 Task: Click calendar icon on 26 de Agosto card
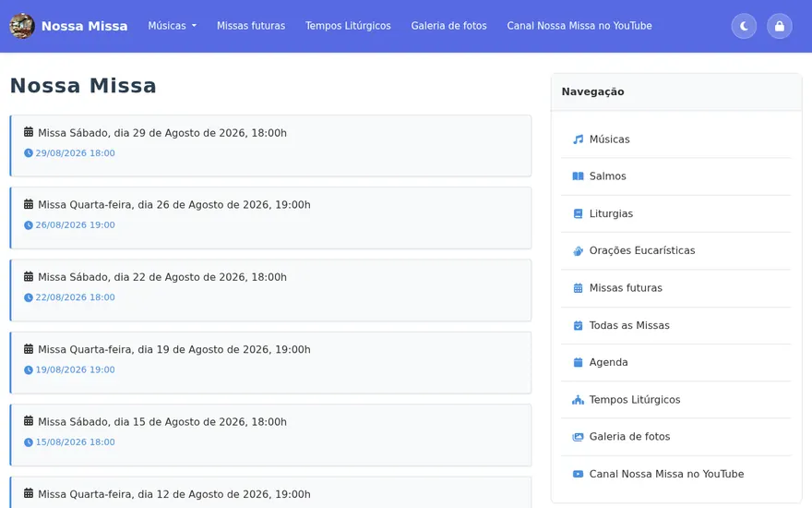(x=29, y=204)
